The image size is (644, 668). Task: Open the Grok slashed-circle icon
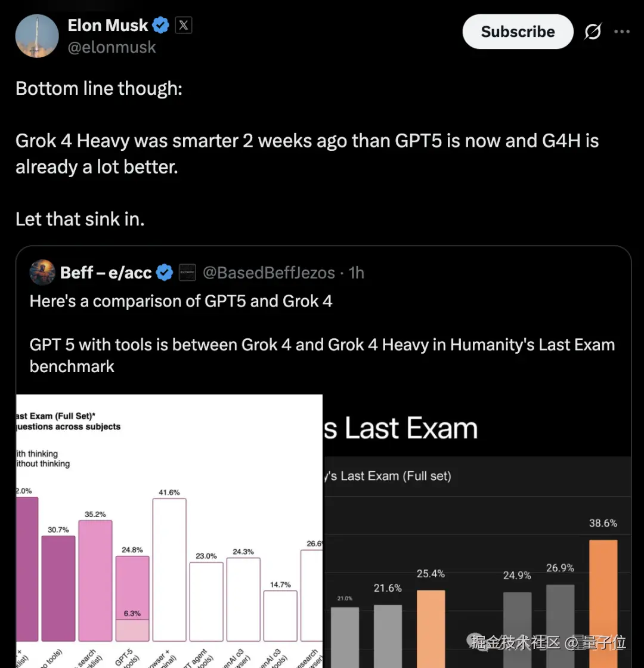tap(593, 32)
